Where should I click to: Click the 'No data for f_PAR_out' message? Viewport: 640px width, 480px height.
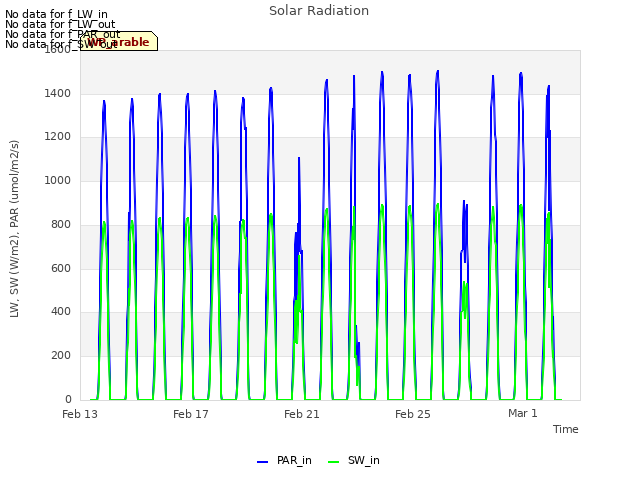[62, 34]
